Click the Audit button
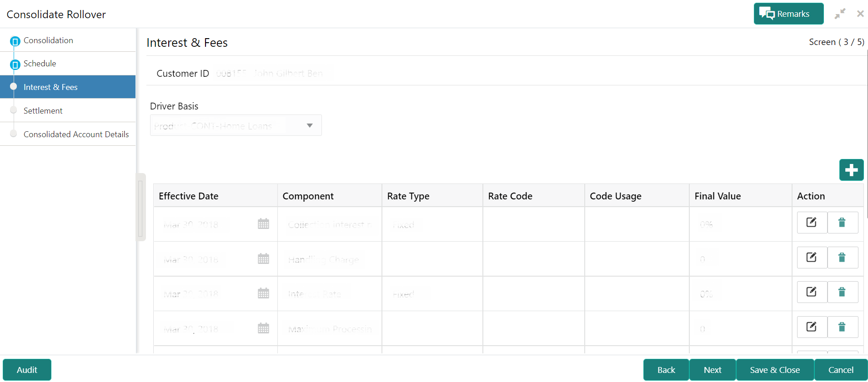The image size is (868, 382). click(x=27, y=370)
